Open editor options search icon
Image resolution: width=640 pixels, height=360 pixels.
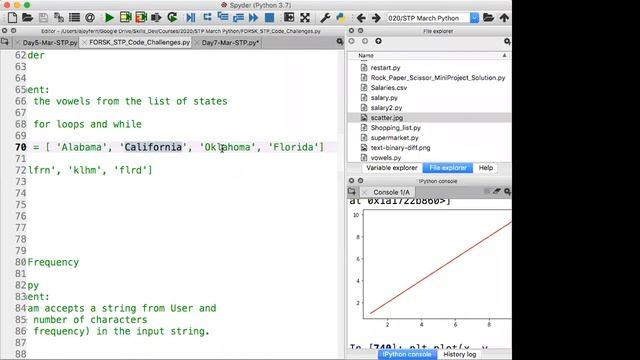click(x=340, y=42)
